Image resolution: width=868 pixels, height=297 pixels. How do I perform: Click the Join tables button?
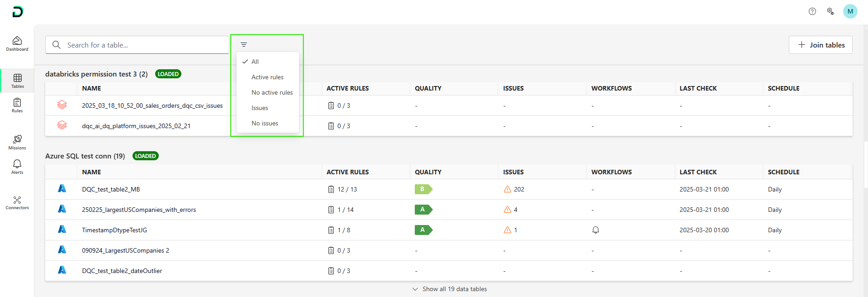point(821,45)
